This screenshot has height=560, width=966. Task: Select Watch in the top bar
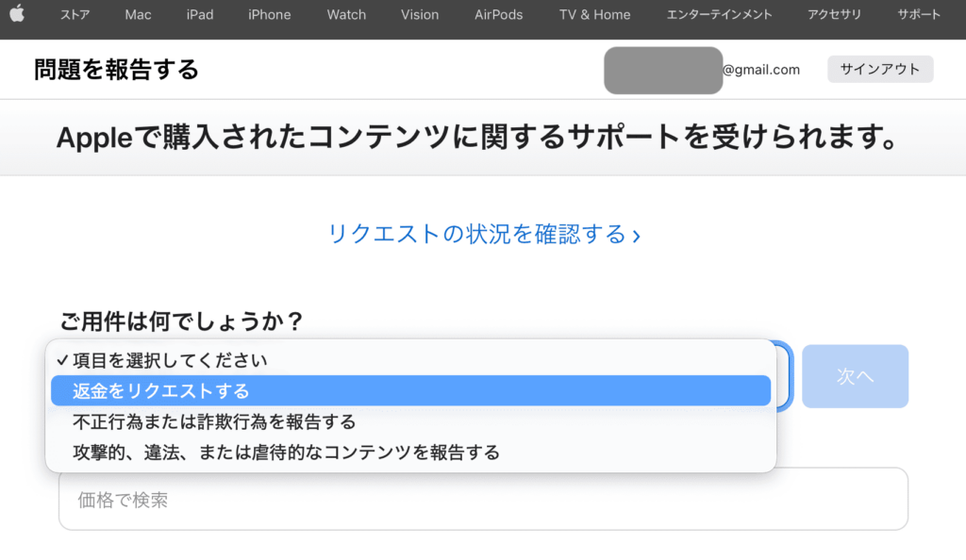pyautogui.click(x=346, y=14)
